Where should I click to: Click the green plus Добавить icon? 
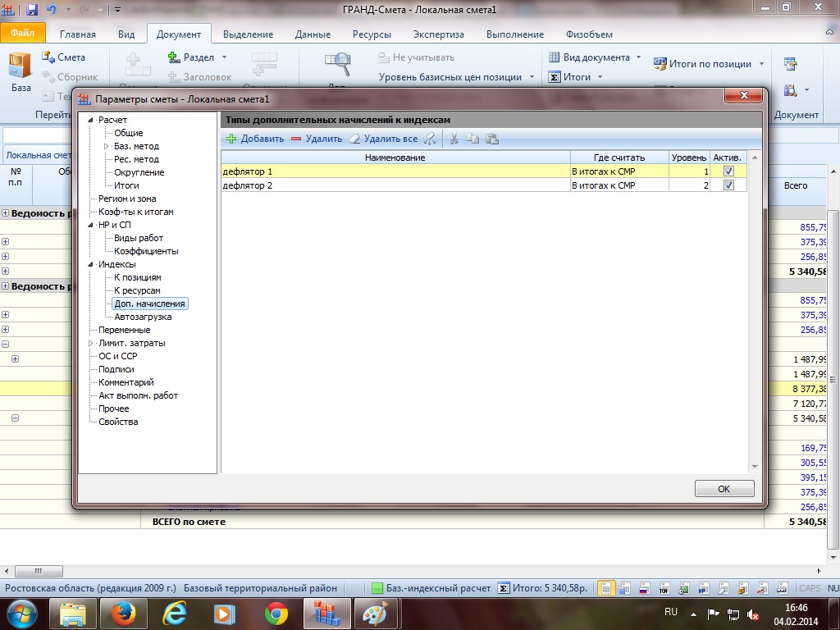point(231,139)
